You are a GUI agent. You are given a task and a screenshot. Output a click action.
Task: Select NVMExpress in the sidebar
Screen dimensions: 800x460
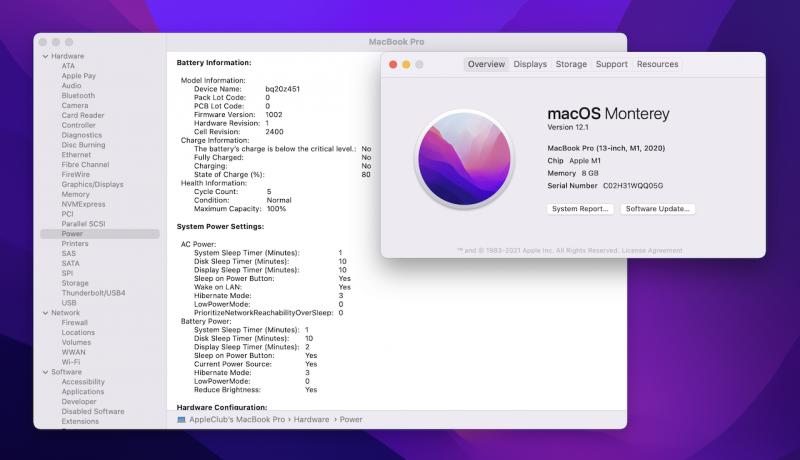[x=83, y=204]
